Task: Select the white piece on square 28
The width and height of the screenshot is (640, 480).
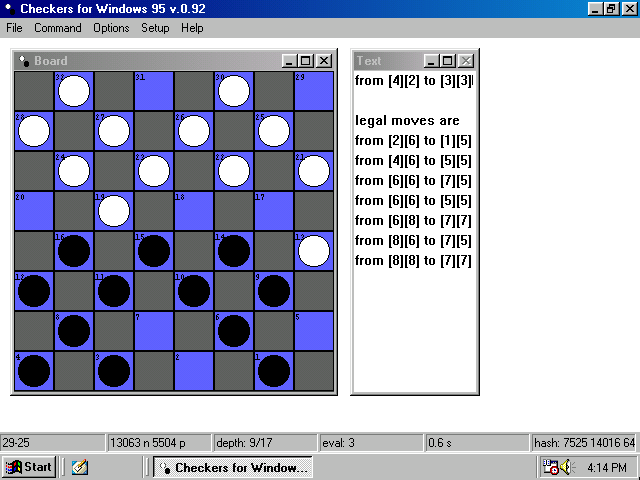Action: tap(34, 131)
